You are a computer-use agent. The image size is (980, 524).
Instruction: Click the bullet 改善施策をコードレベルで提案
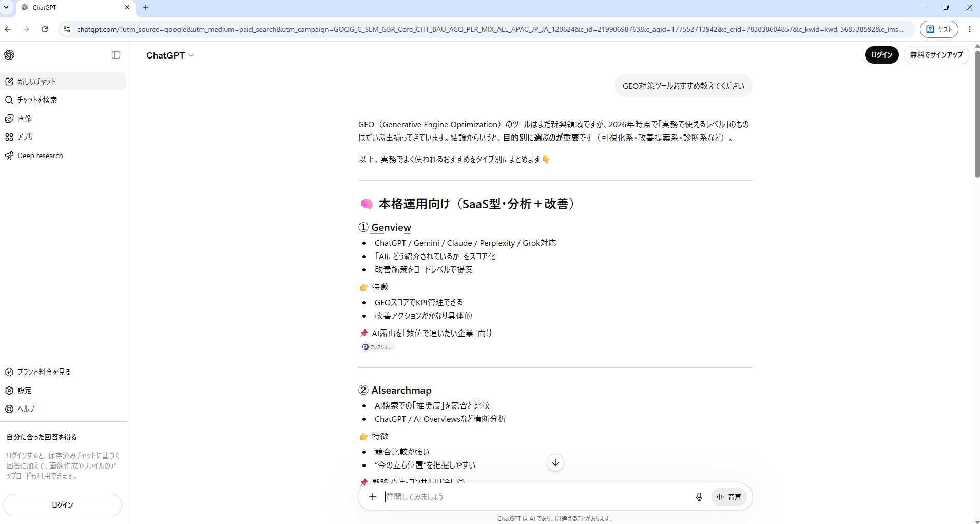(x=424, y=269)
